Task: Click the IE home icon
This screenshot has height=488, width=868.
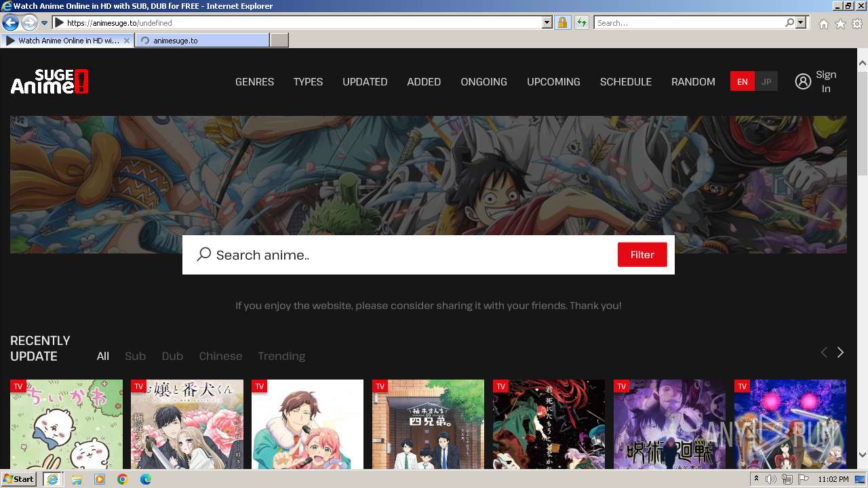Action: (823, 24)
